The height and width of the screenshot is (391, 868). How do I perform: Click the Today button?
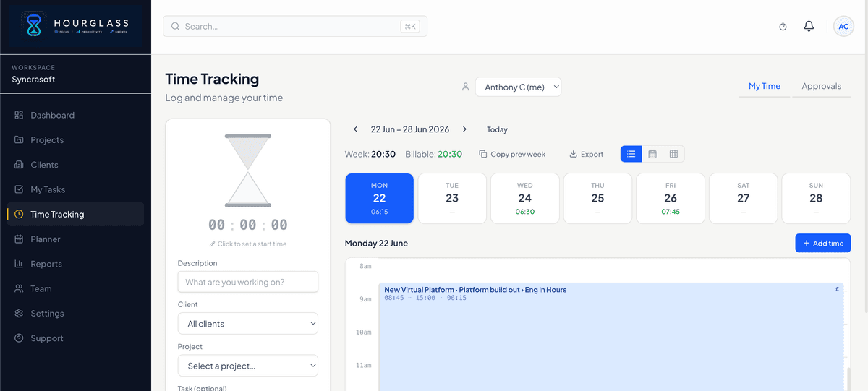point(497,129)
